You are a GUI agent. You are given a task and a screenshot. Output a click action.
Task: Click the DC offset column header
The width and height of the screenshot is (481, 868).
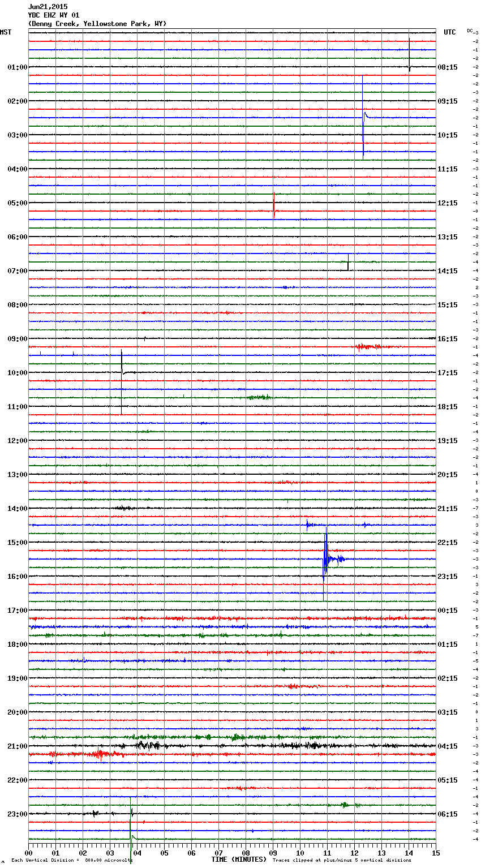[x=470, y=31]
